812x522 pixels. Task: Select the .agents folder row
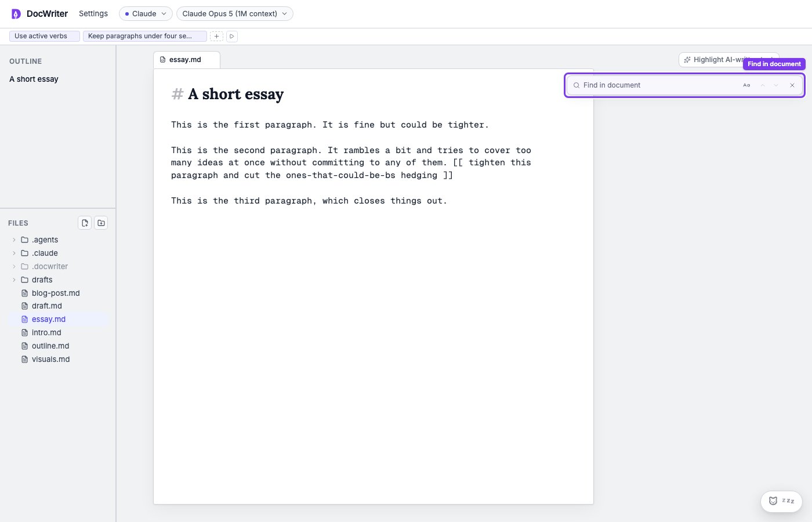click(58, 240)
